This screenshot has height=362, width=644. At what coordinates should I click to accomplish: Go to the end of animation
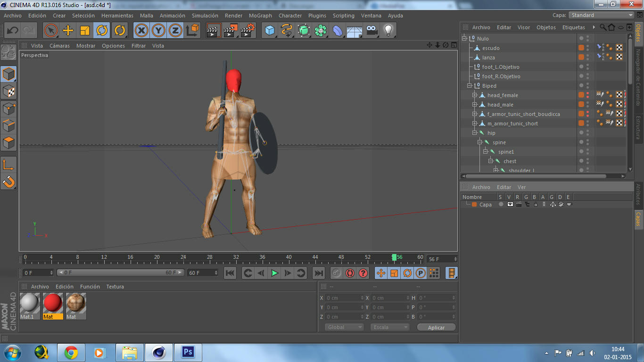coord(319,273)
